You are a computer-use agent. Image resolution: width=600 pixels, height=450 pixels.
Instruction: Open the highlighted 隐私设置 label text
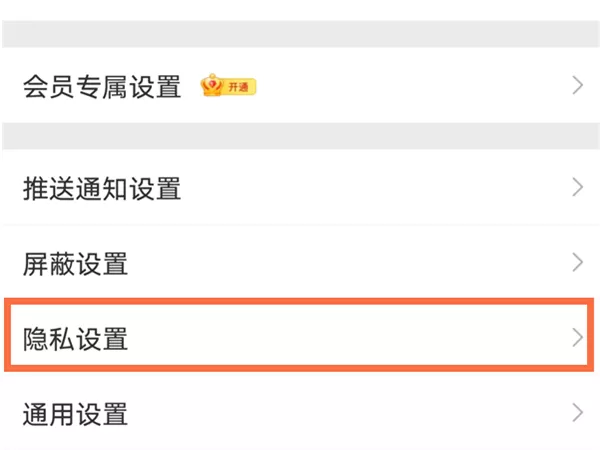point(75,339)
